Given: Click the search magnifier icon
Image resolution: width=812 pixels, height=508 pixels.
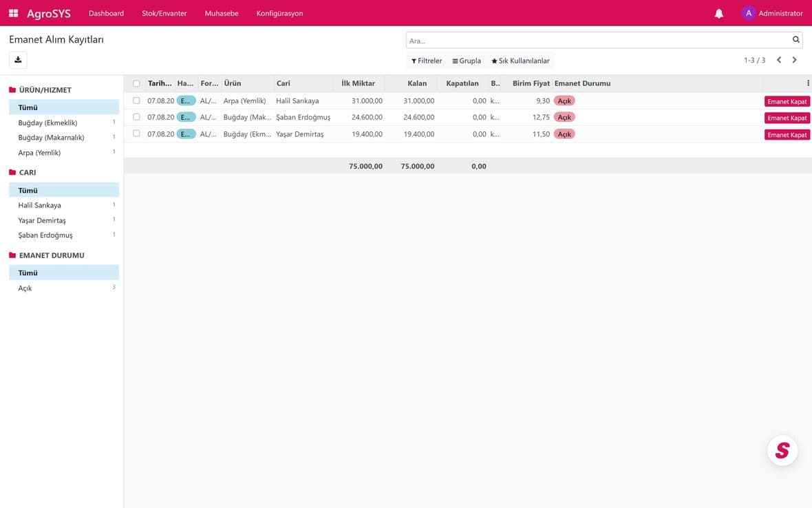Looking at the screenshot, I should tap(796, 40).
